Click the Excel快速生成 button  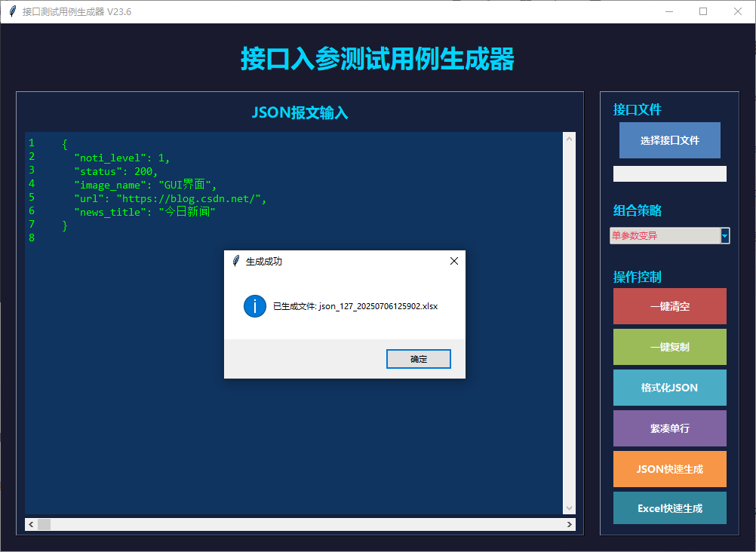click(669, 508)
